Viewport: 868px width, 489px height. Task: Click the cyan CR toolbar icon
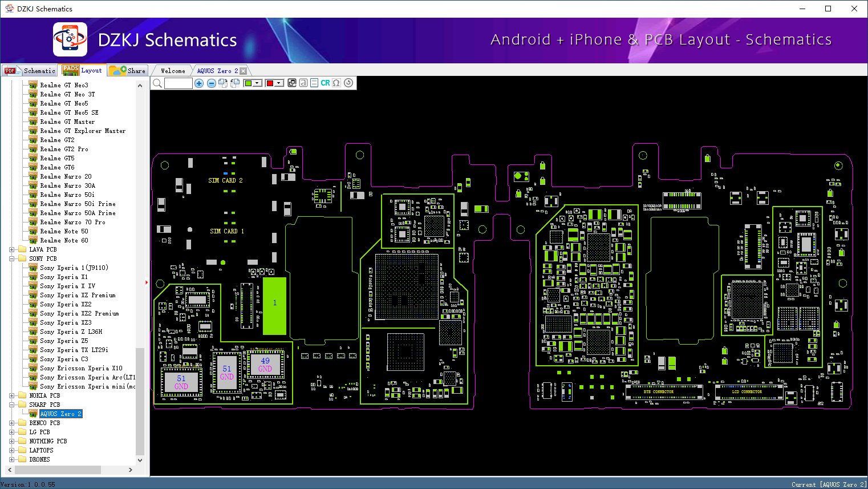tap(325, 83)
